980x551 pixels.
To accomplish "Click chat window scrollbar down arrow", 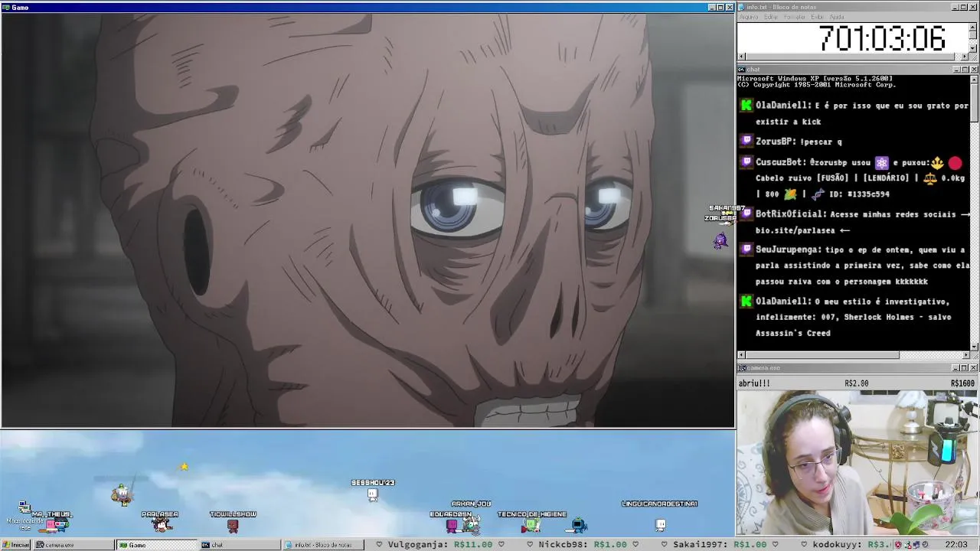I will 974,347.
